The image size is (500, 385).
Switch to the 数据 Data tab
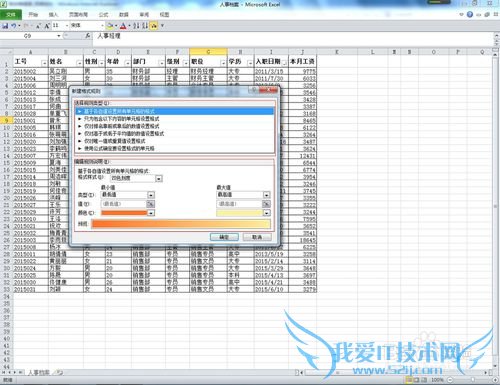[124, 15]
